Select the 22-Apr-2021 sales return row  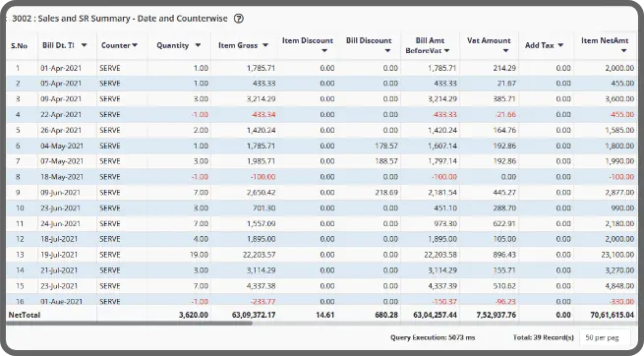(x=322, y=114)
